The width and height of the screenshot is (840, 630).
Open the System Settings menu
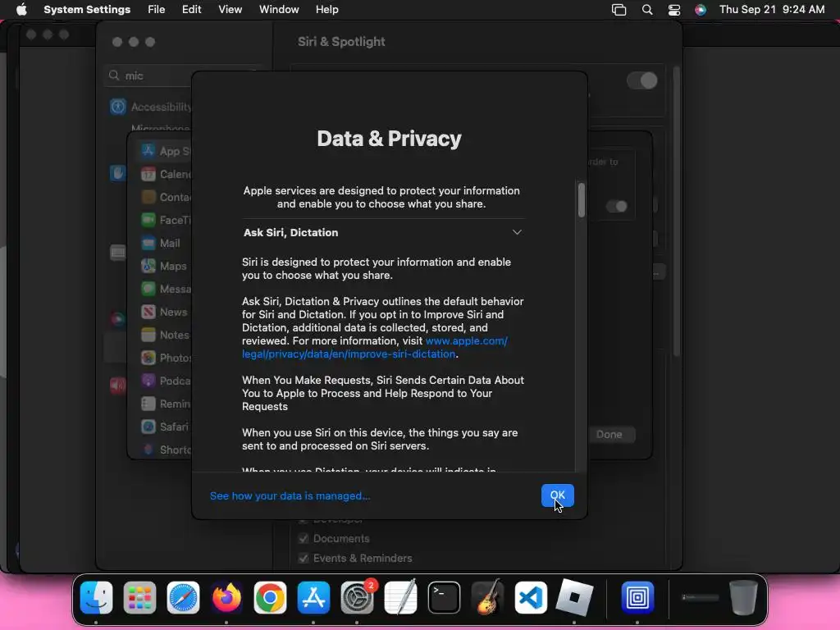click(x=87, y=9)
